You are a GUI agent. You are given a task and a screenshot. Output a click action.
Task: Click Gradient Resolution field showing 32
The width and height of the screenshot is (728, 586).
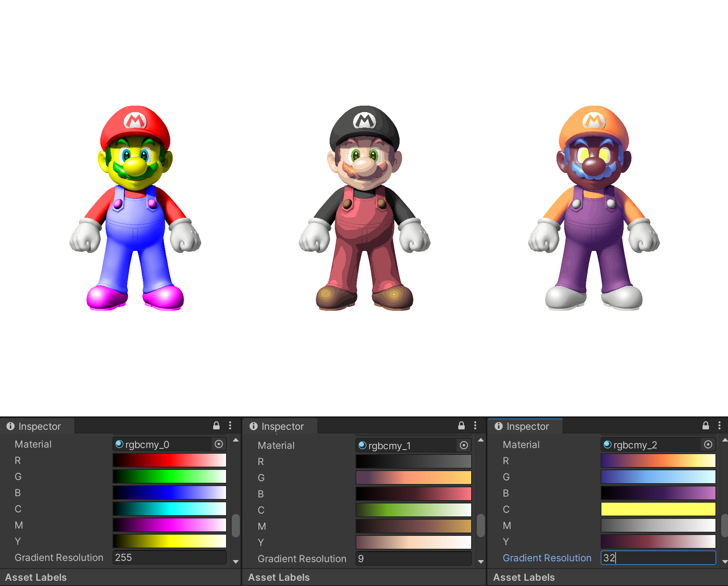click(658, 558)
